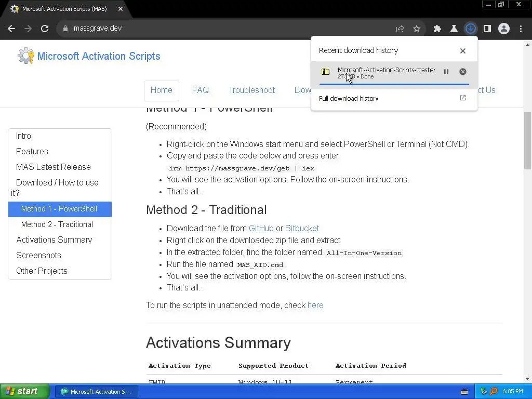Viewport: 532px width, 399px height.
Task: Close the Microsoft Activation Scripts tab
Action: [x=121, y=9]
